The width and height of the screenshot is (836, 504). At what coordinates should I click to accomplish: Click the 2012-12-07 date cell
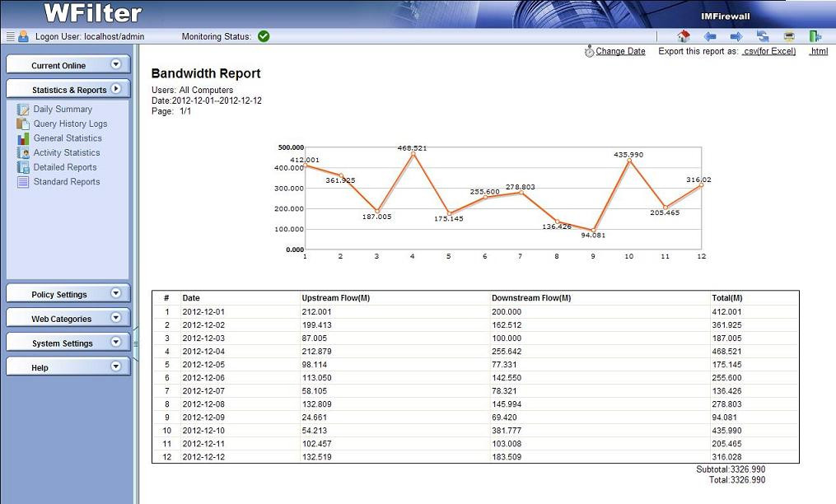tap(203, 391)
